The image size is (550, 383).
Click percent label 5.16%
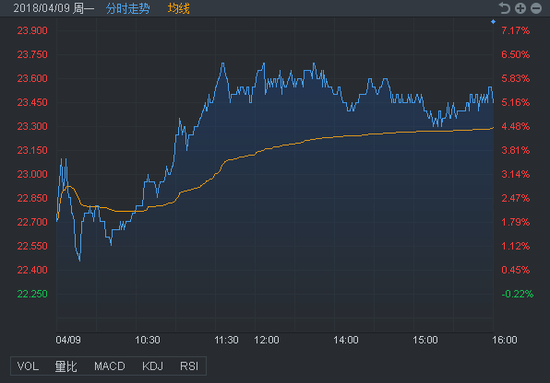[515, 102]
